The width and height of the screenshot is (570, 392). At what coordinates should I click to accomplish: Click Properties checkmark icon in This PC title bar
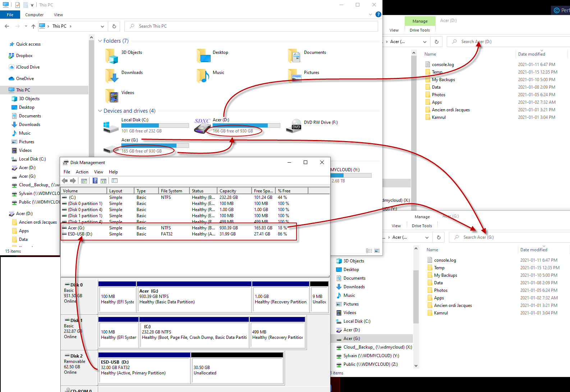coord(18,5)
